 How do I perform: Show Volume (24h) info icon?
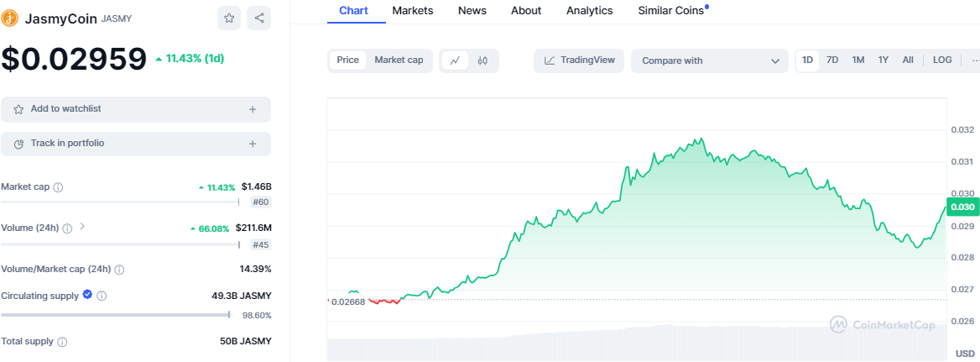(x=67, y=228)
